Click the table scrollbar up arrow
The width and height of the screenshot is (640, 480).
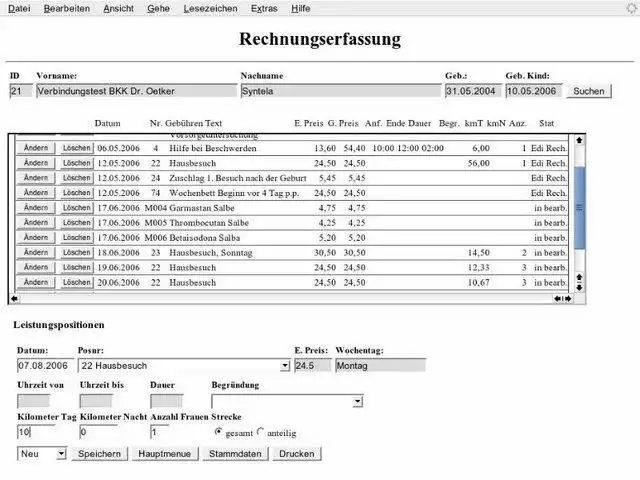(579, 140)
